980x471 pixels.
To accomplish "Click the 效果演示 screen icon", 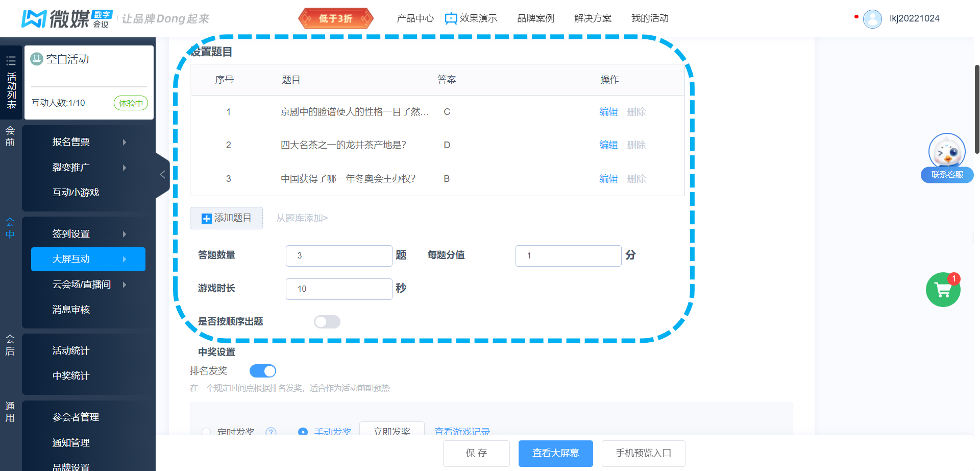I will pos(451,19).
